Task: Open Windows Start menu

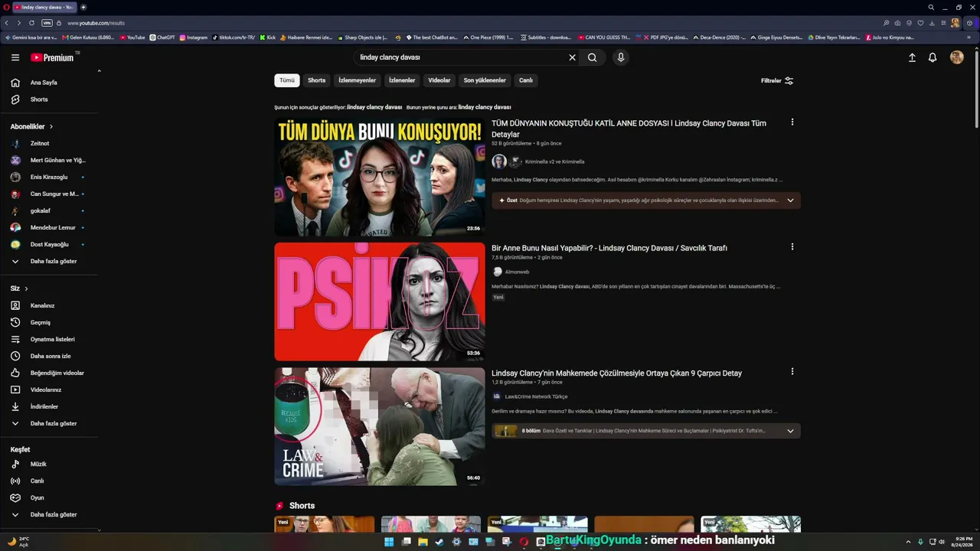Action: pos(389,542)
